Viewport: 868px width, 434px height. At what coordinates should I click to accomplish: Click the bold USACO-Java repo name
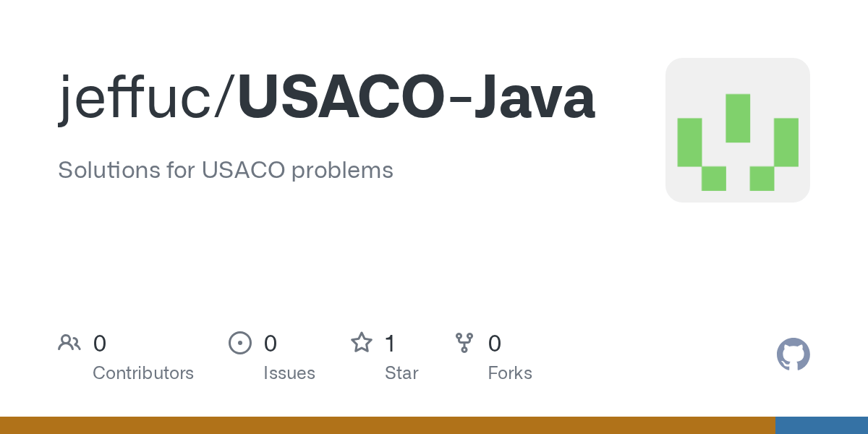coord(417,99)
